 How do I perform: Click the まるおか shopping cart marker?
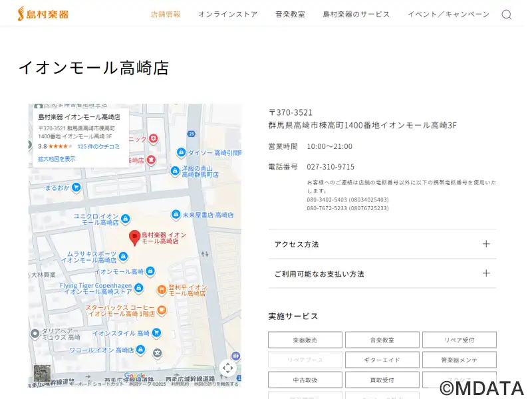(x=76, y=188)
